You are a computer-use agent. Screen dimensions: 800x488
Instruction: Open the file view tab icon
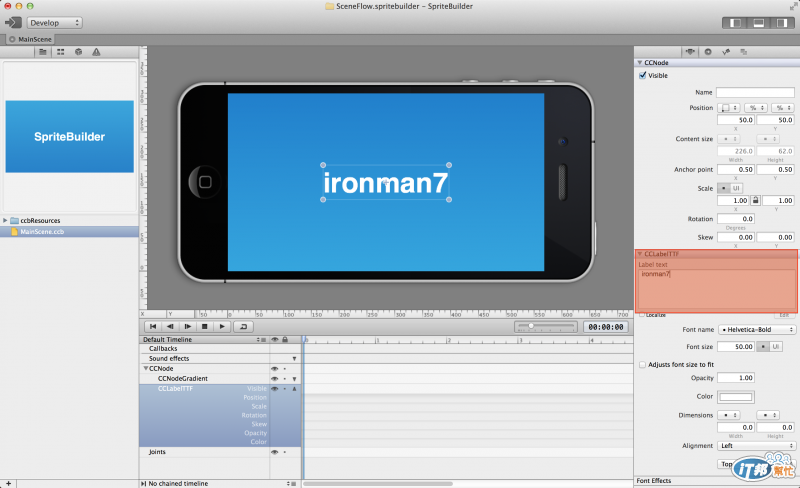43,52
